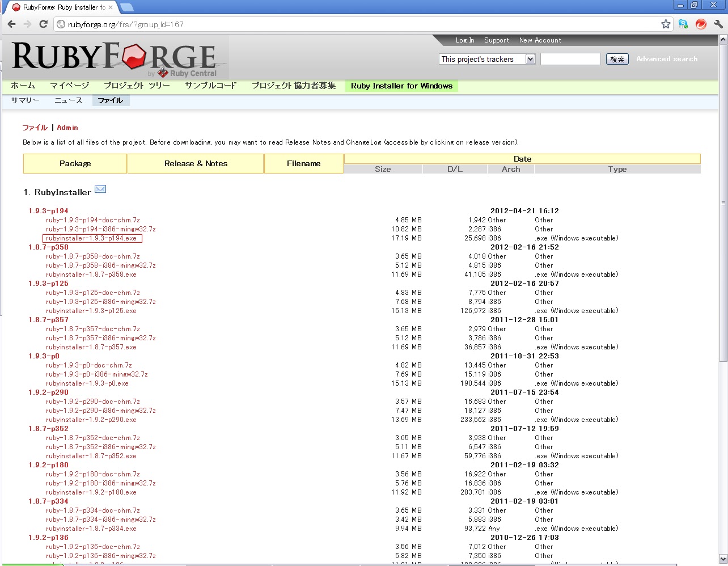The image size is (728, 566).
Task: Open release 1.9.2-p290 notes
Action: pos(48,392)
